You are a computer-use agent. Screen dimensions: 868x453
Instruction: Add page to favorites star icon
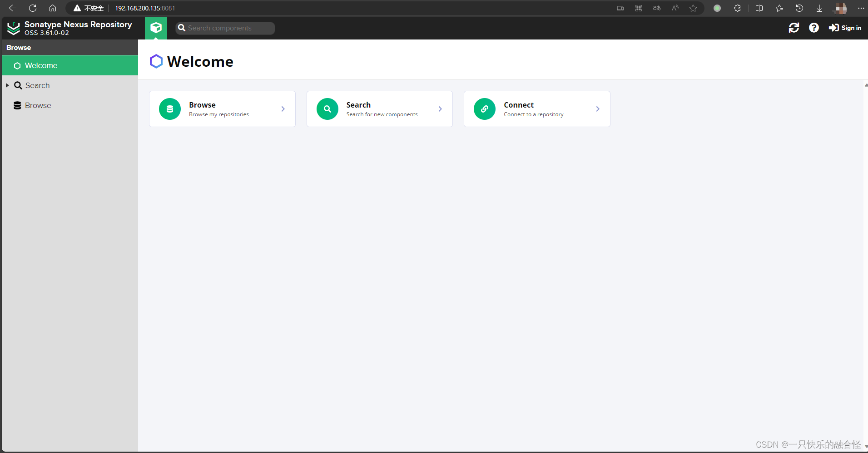[x=693, y=8]
